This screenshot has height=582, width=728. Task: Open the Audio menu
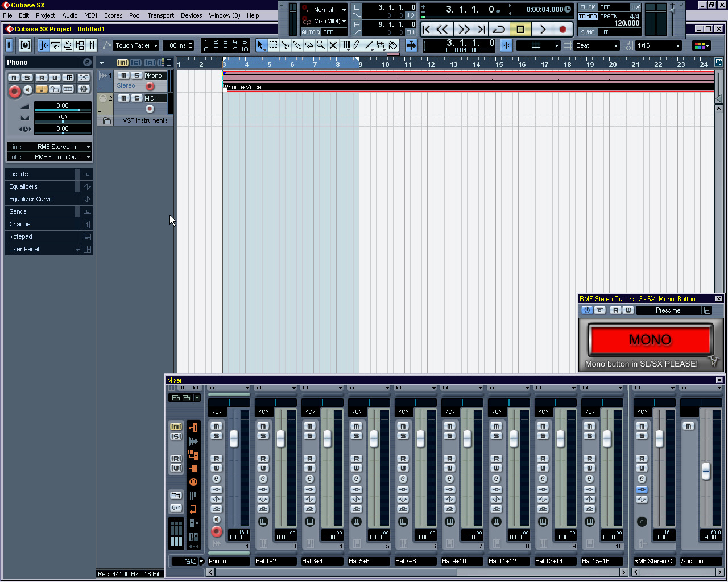[70, 15]
